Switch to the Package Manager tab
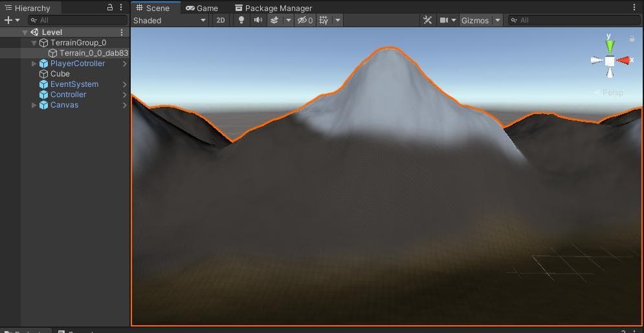Screen dimensions: 644x333 click(x=273, y=8)
